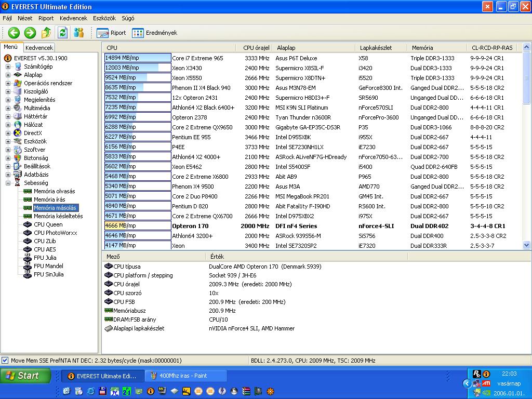Click the Refresh toolbar icon
Viewport: 532px width, 399px height.
click(62, 33)
